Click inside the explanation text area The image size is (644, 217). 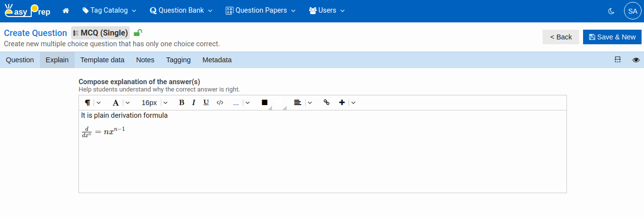coord(322,161)
